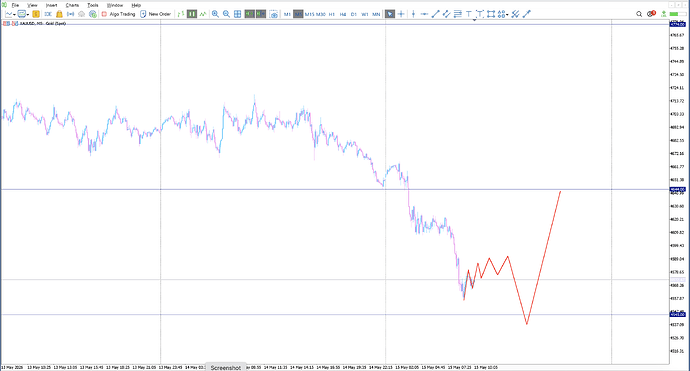Open the Insert menu
The width and height of the screenshot is (690, 371).
tap(51, 5)
